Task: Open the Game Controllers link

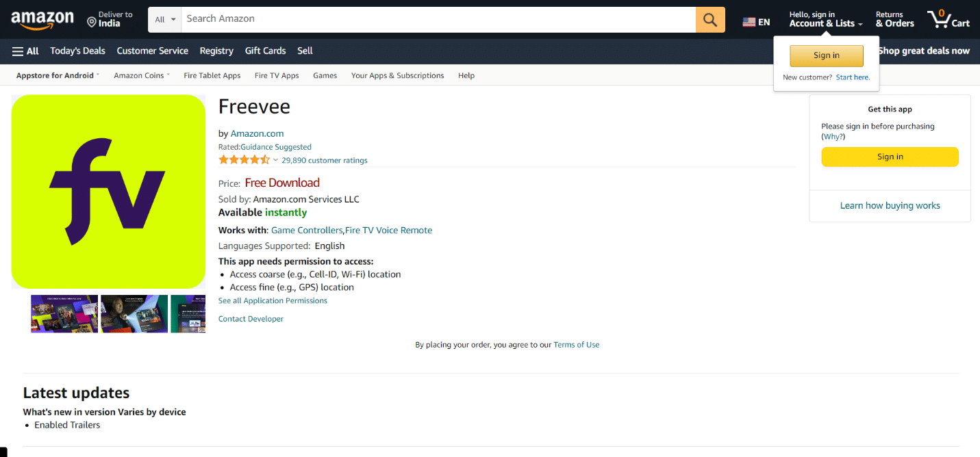Action: [307, 231]
